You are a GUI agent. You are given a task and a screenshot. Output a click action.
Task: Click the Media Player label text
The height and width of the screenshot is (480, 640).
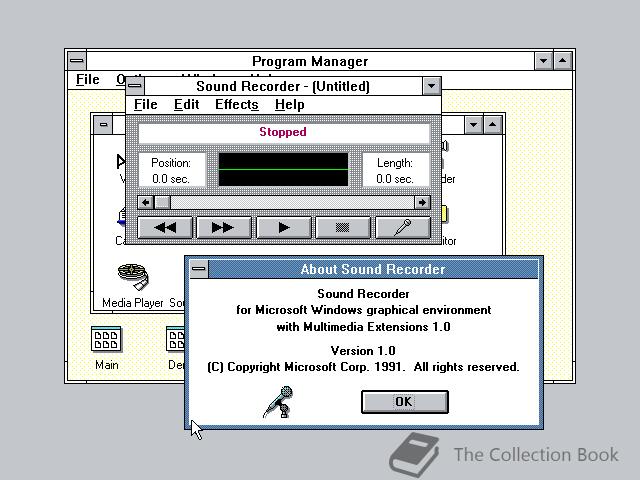pos(133,303)
